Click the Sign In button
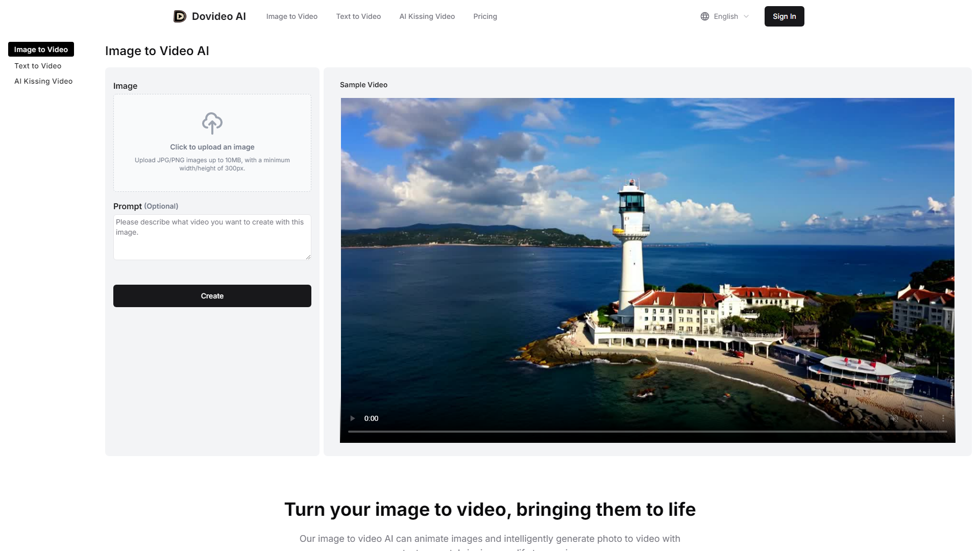The height and width of the screenshot is (551, 980). click(783, 16)
